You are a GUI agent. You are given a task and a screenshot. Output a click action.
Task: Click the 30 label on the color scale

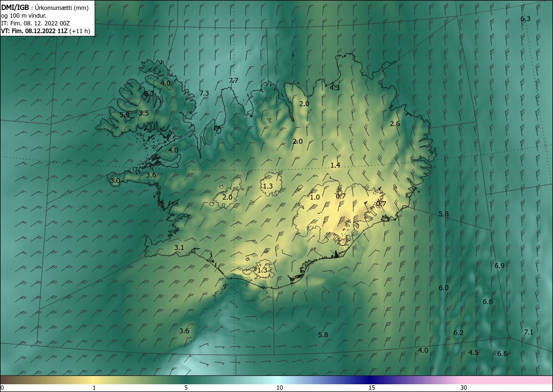pyautogui.click(x=463, y=388)
